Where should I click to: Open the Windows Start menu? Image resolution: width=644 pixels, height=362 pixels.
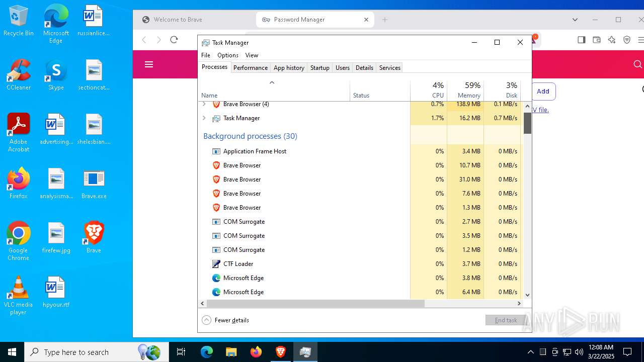(x=12, y=352)
